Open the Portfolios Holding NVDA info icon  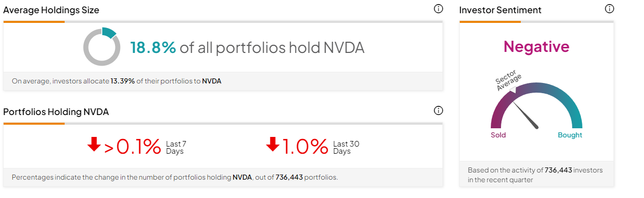(438, 111)
